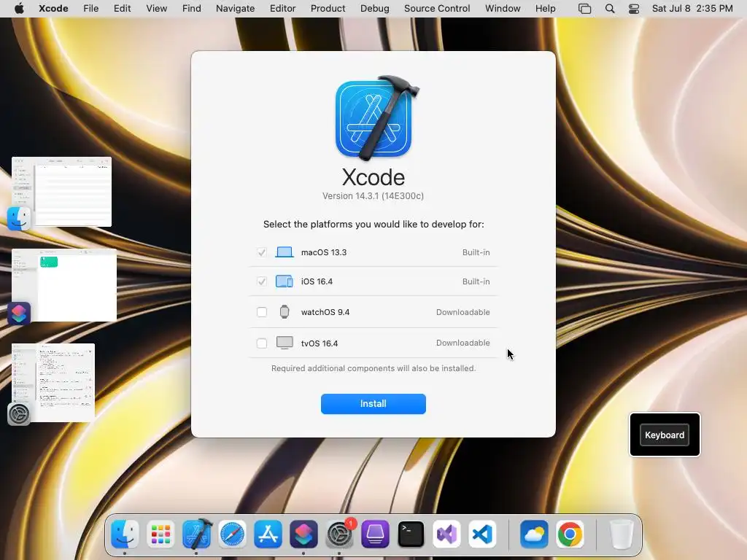This screenshot has width=747, height=560.
Task: Open the Apple menu
Action: tap(19, 8)
